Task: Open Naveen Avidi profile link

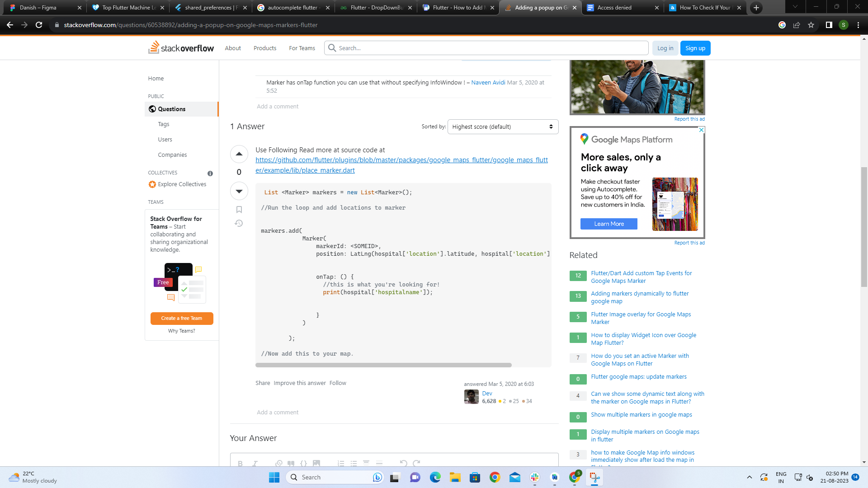Action: 488,82
